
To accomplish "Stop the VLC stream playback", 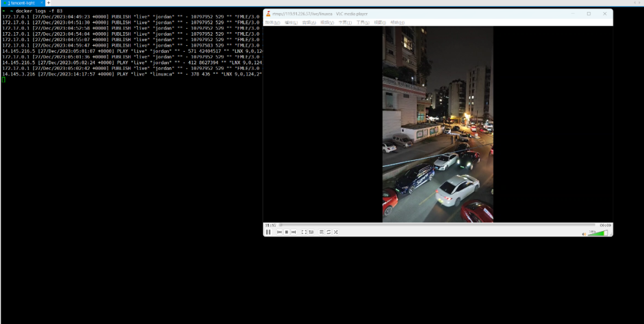I will click(x=286, y=232).
